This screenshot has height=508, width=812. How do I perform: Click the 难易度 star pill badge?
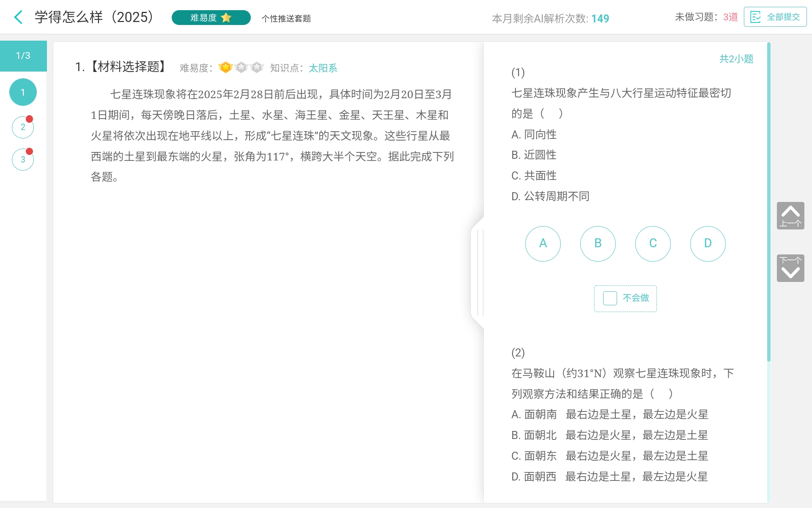[x=211, y=18]
